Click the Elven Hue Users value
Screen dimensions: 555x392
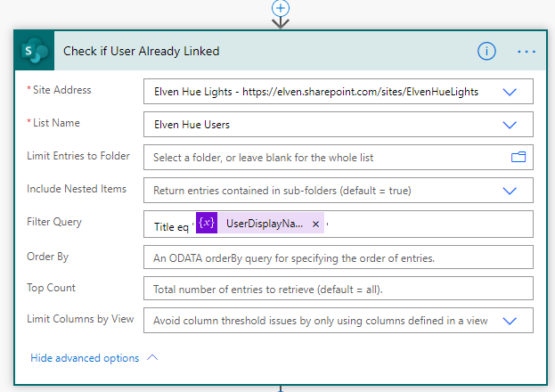click(x=192, y=125)
